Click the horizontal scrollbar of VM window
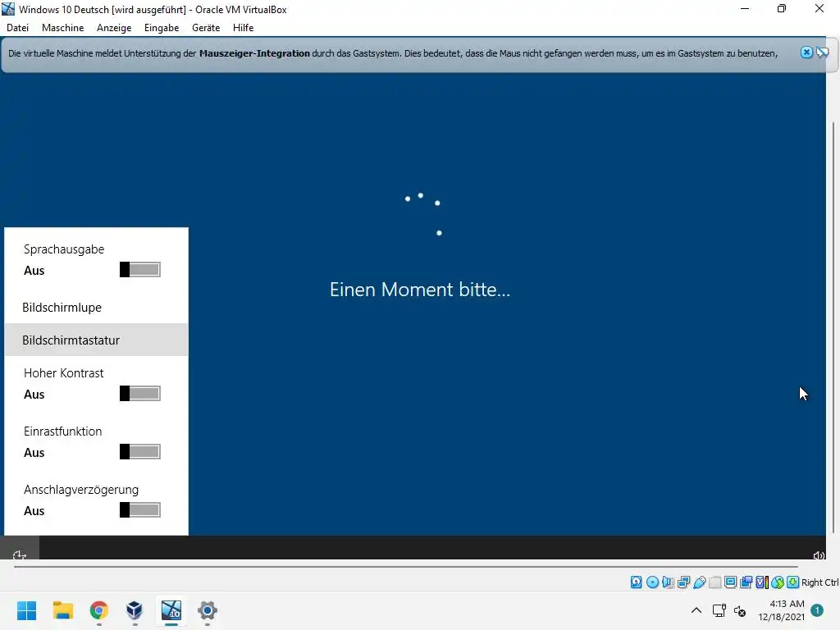Screen dimensions: 840x630 [x=405, y=566]
